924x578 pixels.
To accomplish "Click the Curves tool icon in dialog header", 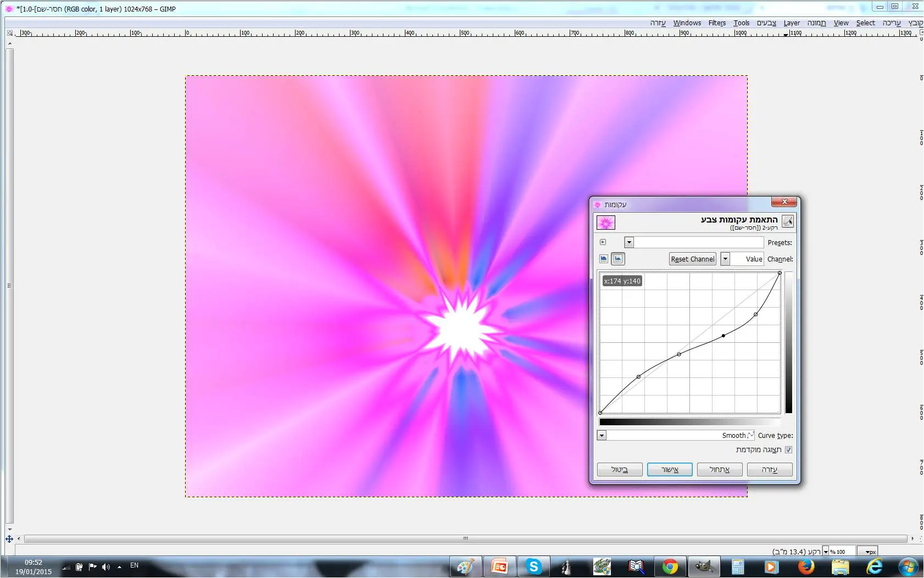I will (787, 221).
